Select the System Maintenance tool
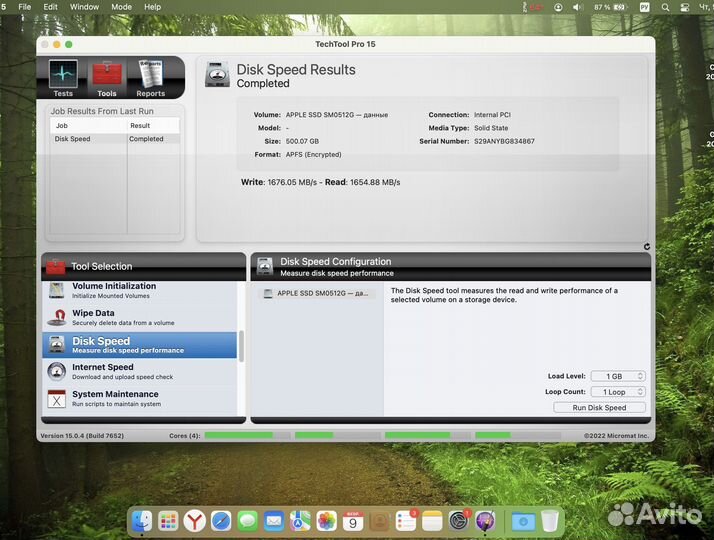Viewport: 714px width, 540px height. (139, 398)
